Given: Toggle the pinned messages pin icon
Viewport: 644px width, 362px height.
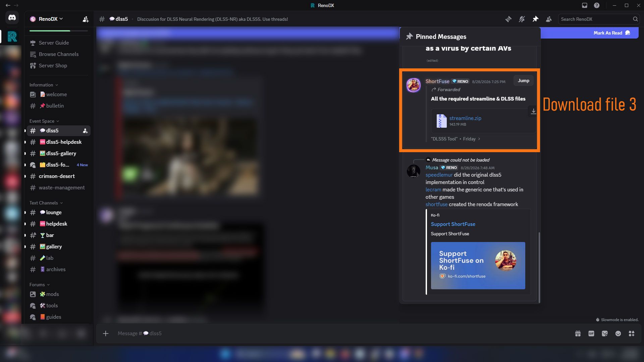Looking at the screenshot, I should point(535,19).
